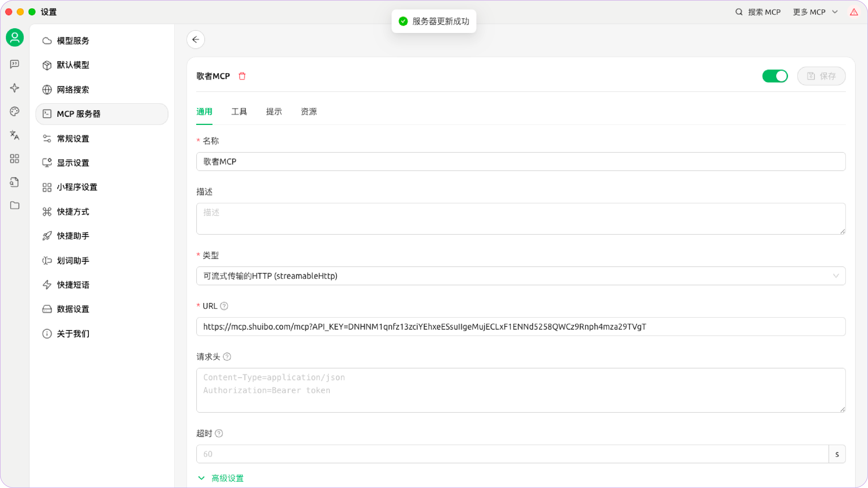
Task: Open 关于我们 page
Action: point(102,333)
